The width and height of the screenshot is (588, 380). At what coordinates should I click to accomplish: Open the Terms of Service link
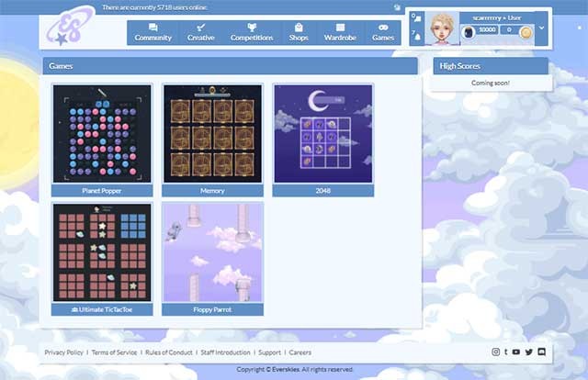tap(114, 352)
